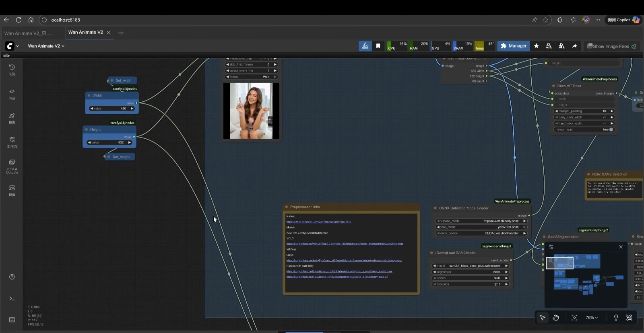Open the ComfyUI-WanAnimatePreprocess GitHub link
Screen dimensions: 644x333
[318, 222]
